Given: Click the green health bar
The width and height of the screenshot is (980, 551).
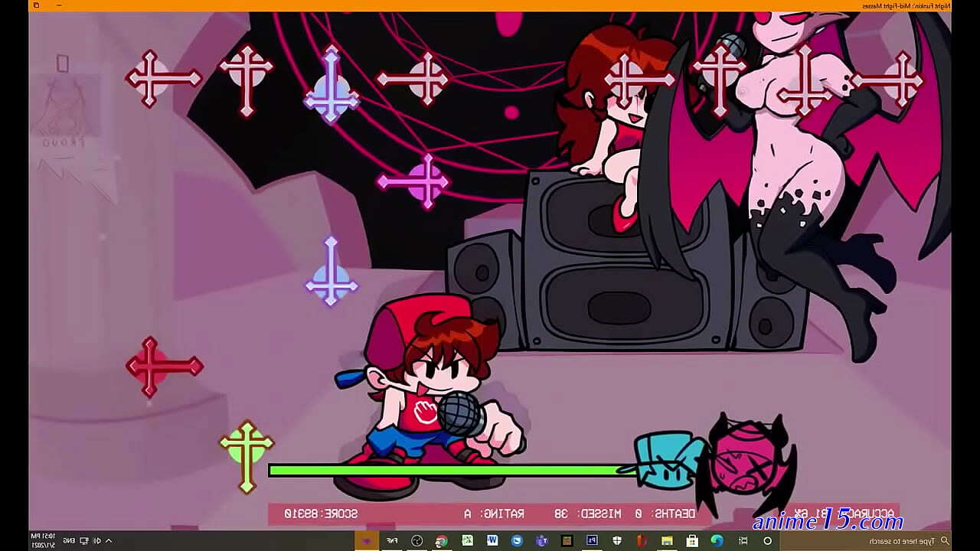Looking at the screenshot, I should 452,470.
